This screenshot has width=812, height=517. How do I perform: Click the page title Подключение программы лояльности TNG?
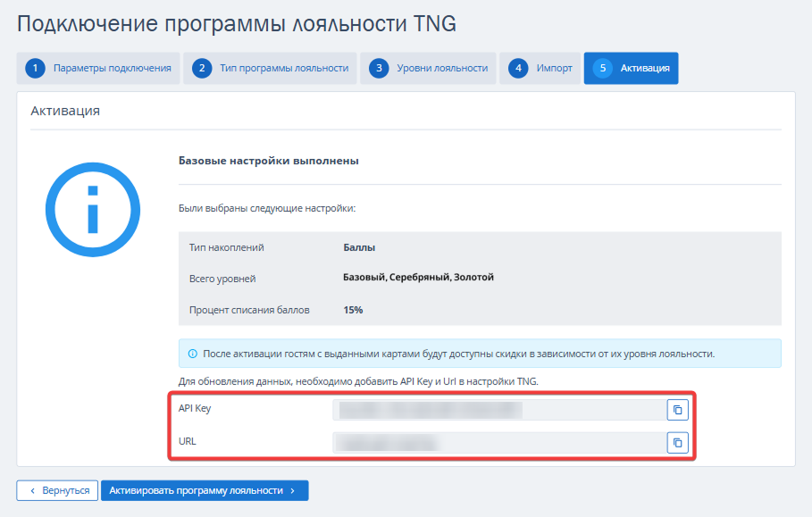[x=237, y=24]
